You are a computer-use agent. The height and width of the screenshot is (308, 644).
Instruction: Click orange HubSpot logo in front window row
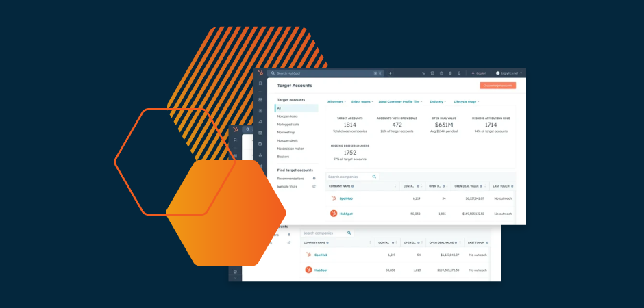(334, 214)
